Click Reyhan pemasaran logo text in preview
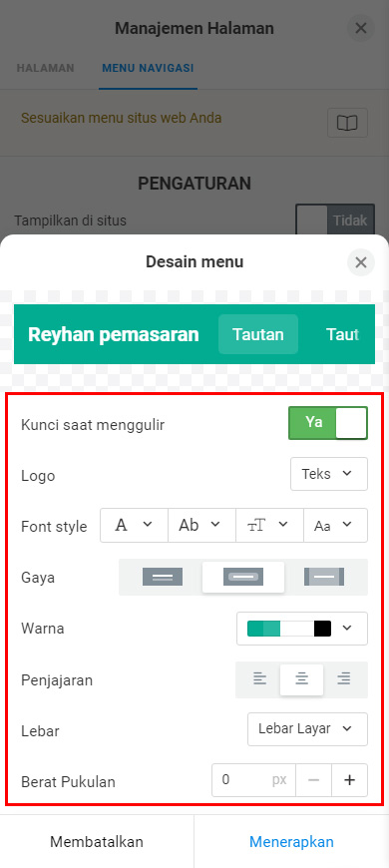 coord(114,334)
